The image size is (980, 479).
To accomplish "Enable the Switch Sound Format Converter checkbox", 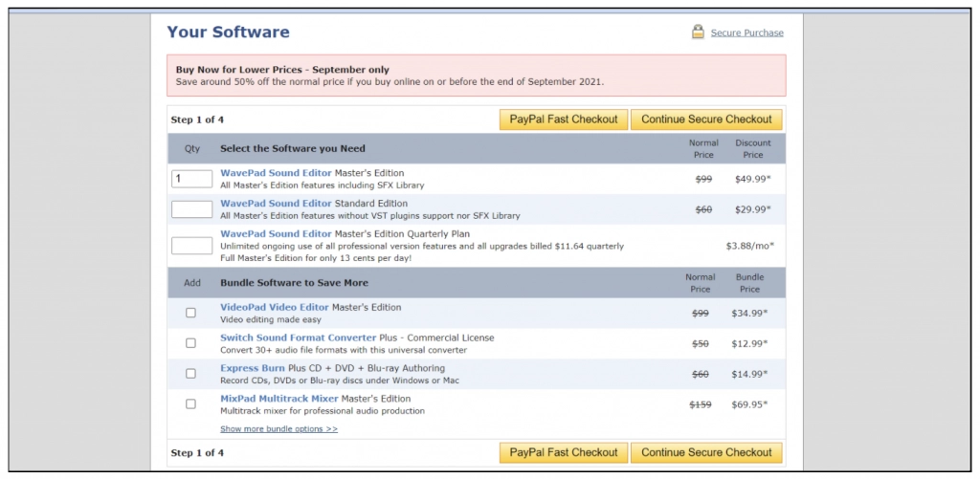I will pos(190,343).
